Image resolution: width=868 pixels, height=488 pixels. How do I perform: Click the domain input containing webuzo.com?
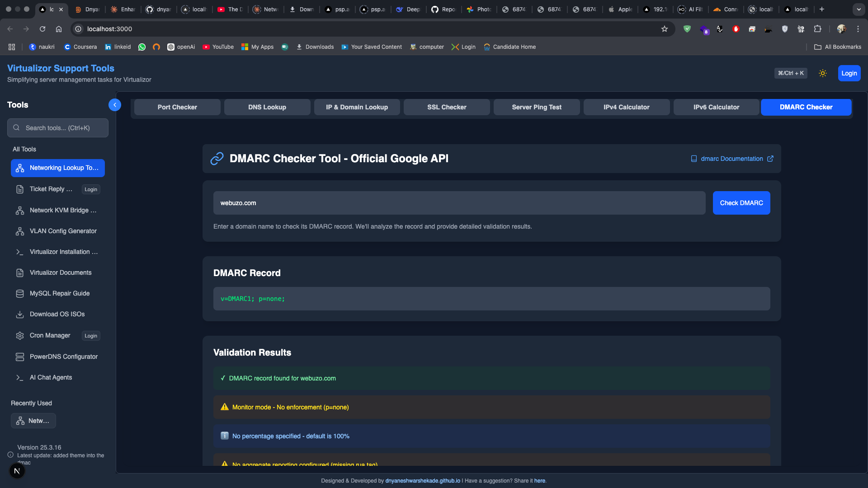(x=459, y=203)
